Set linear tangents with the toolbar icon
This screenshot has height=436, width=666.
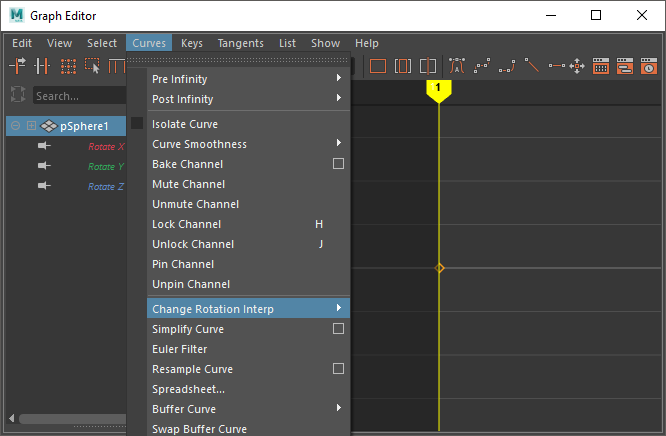coord(532,66)
